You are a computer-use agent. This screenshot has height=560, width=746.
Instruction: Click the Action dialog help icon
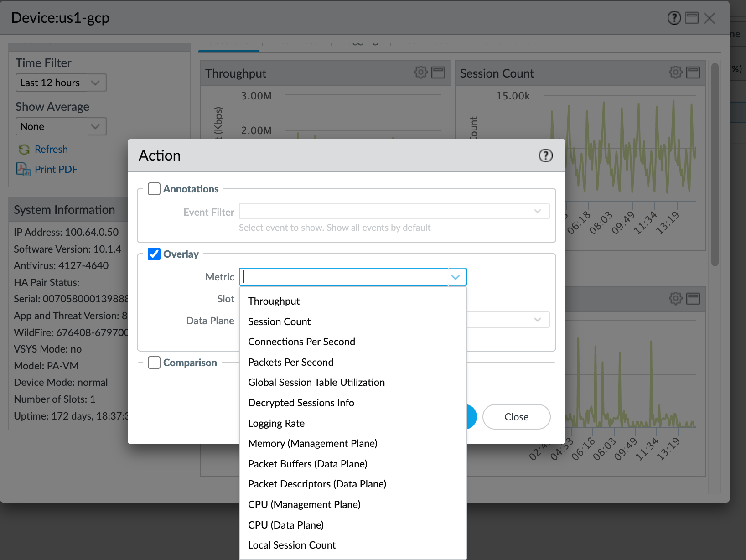point(545,156)
